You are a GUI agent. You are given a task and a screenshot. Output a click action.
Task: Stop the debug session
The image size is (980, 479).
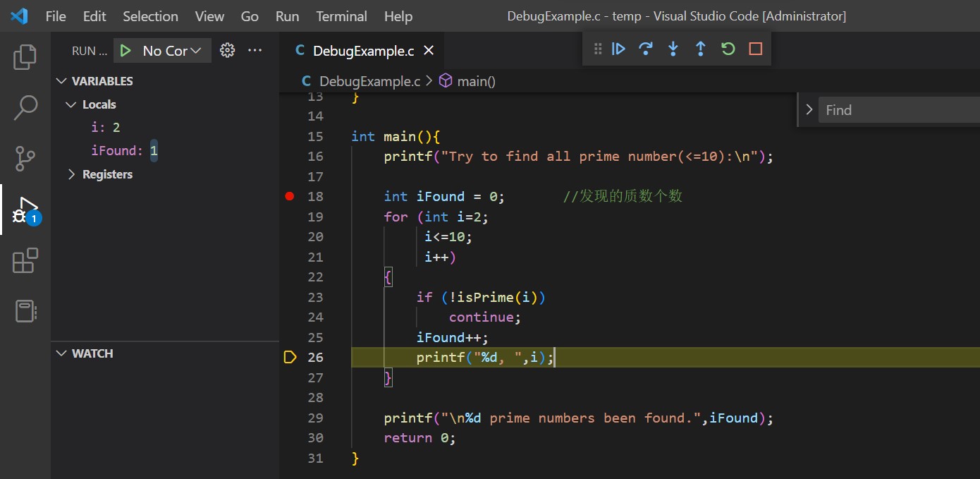[756, 49]
